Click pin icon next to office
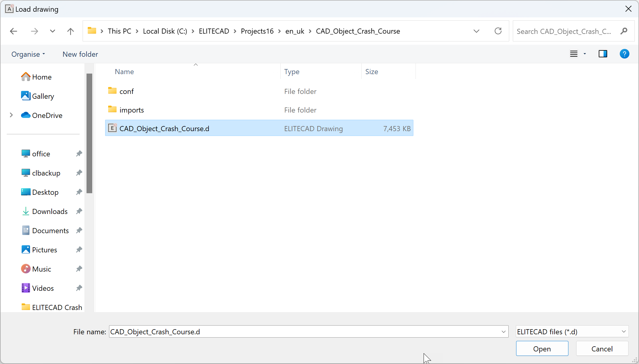The height and width of the screenshot is (364, 639). [79, 154]
